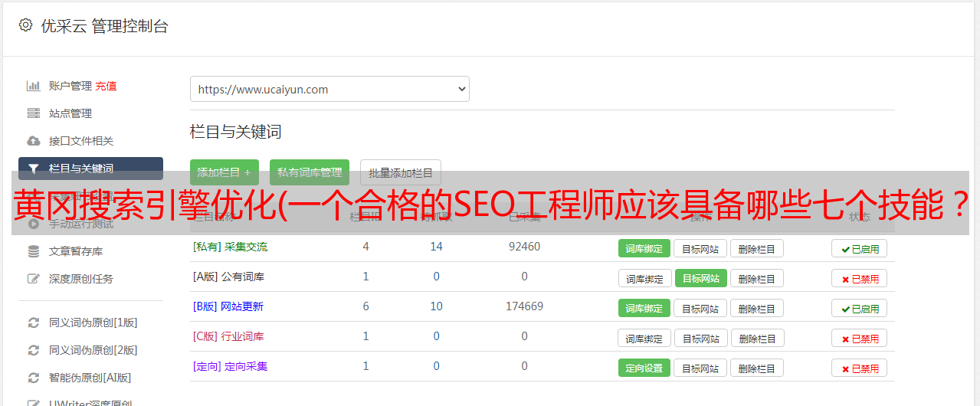Click the bar chart icon for 账户管理
This screenshot has width=980, height=406.
(x=33, y=86)
